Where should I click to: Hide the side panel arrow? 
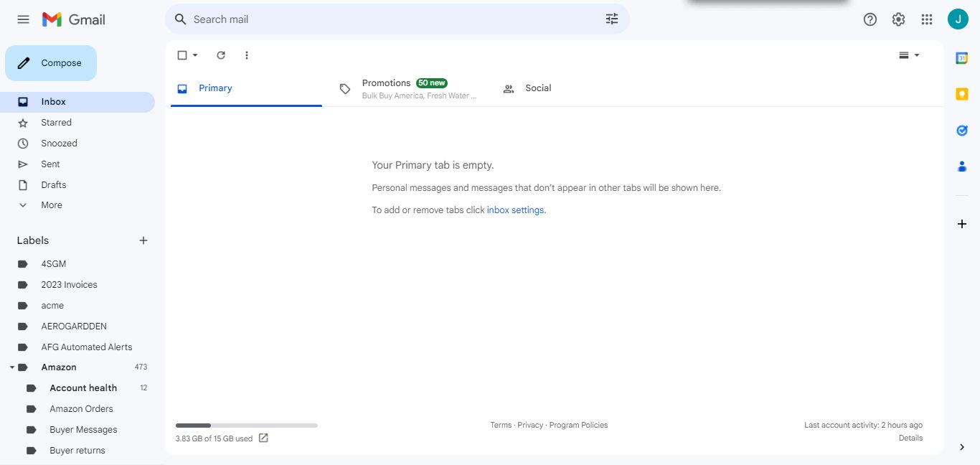(962, 447)
